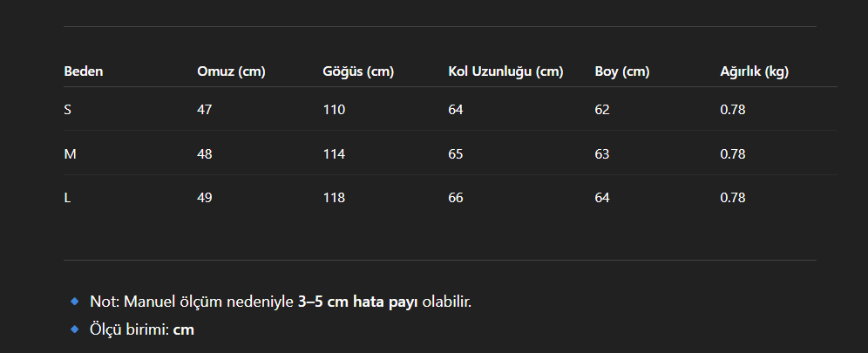Click sleeve length value 64 in S row

(456, 110)
